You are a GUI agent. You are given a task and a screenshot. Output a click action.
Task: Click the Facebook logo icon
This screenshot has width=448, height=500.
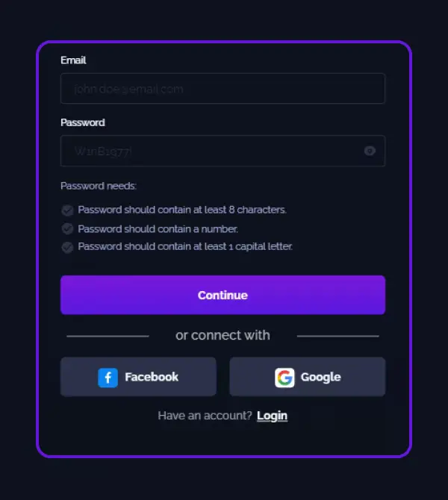click(x=108, y=378)
